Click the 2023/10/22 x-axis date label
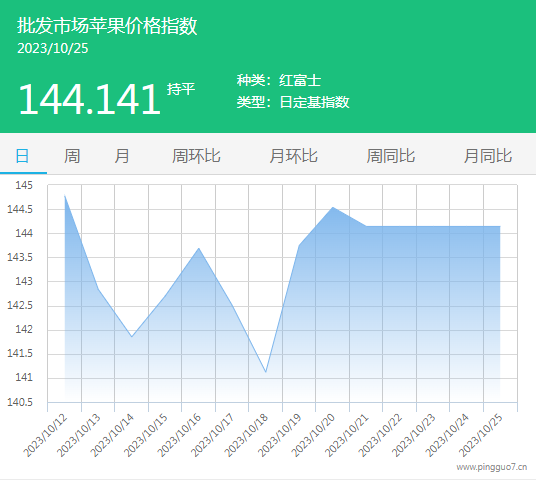 (x=380, y=435)
